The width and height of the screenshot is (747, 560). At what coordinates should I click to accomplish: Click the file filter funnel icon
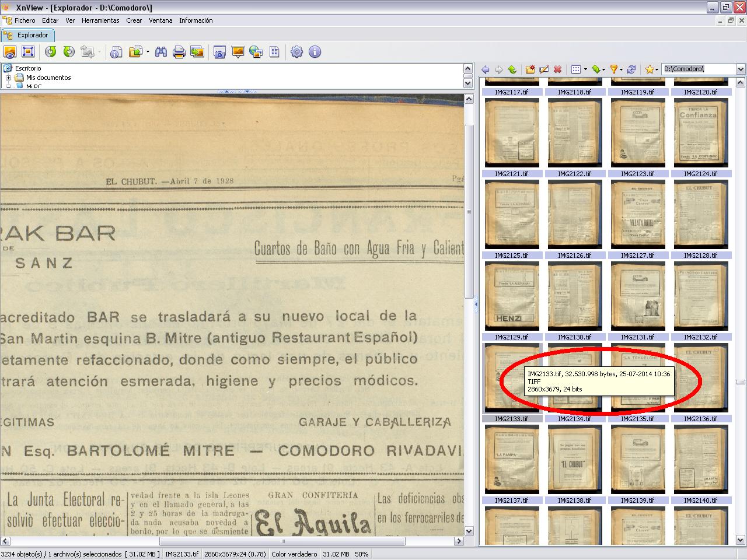click(x=614, y=69)
